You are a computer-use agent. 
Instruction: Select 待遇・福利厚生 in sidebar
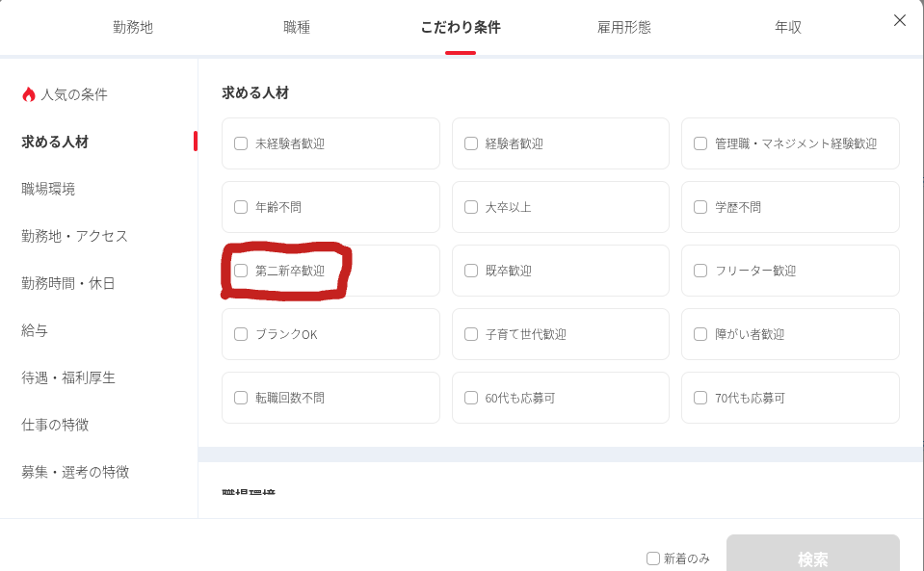tap(68, 377)
